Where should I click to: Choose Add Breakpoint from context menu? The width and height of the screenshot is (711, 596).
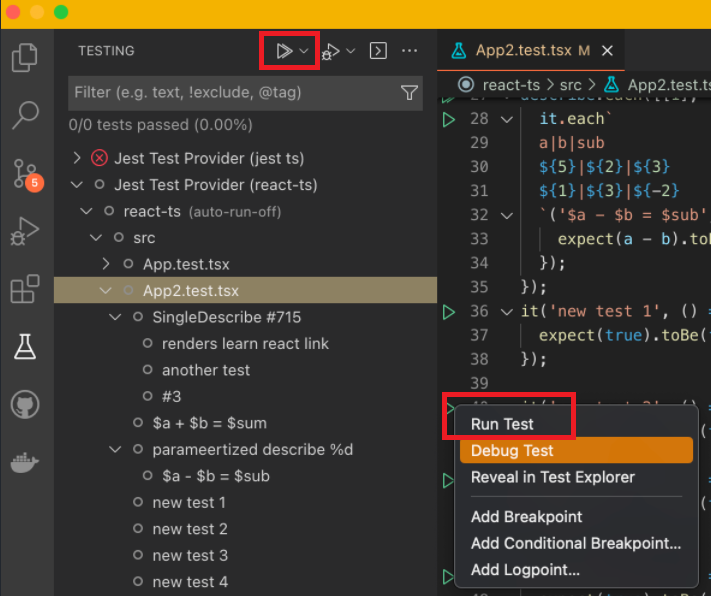pyautogui.click(x=576, y=517)
